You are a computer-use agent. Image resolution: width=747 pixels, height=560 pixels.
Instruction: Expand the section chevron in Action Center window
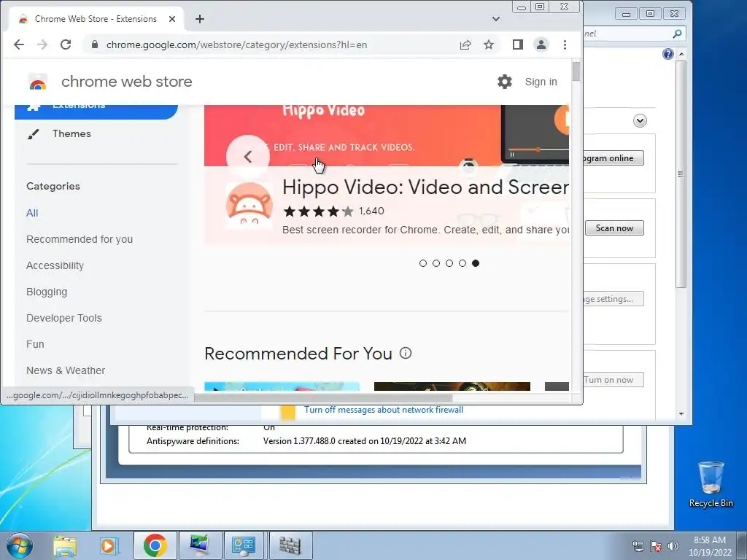pos(640,121)
